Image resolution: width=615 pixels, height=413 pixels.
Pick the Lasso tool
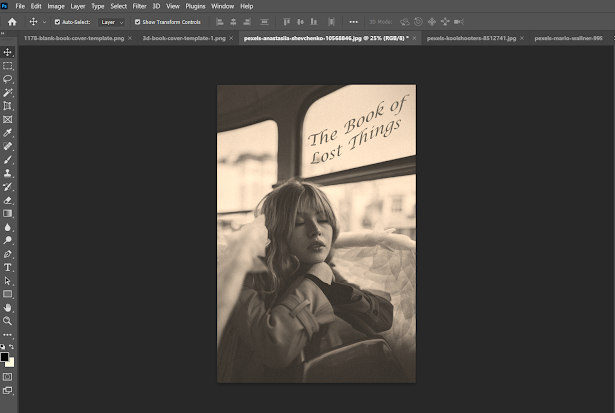pyautogui.click(x=8, y=78)
